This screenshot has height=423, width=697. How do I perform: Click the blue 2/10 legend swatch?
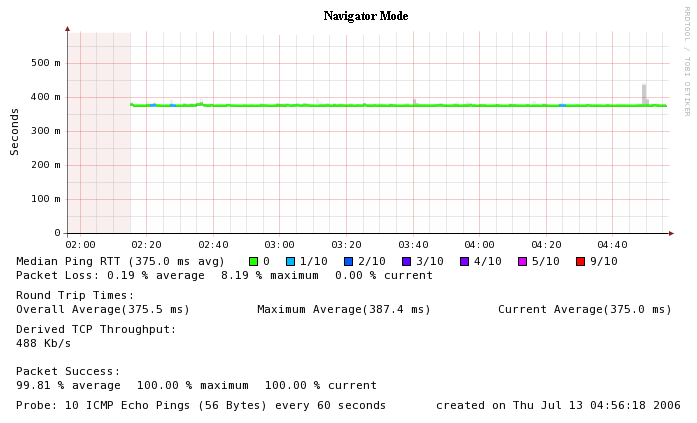tap(349, 262)
